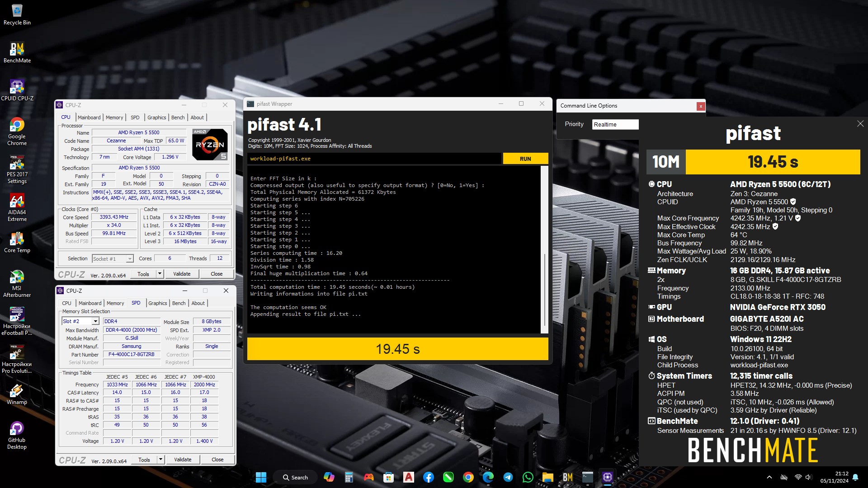Open GitHub Desktop shortcut
The width and height of the screenshot is (868, 488).
point(17,435)
